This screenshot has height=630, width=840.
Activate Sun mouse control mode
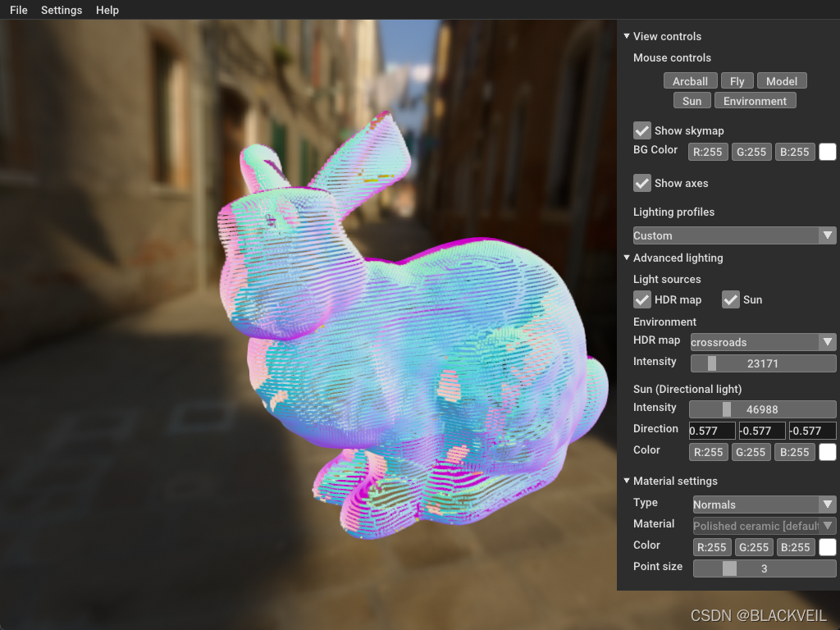[x=692, y=100]
